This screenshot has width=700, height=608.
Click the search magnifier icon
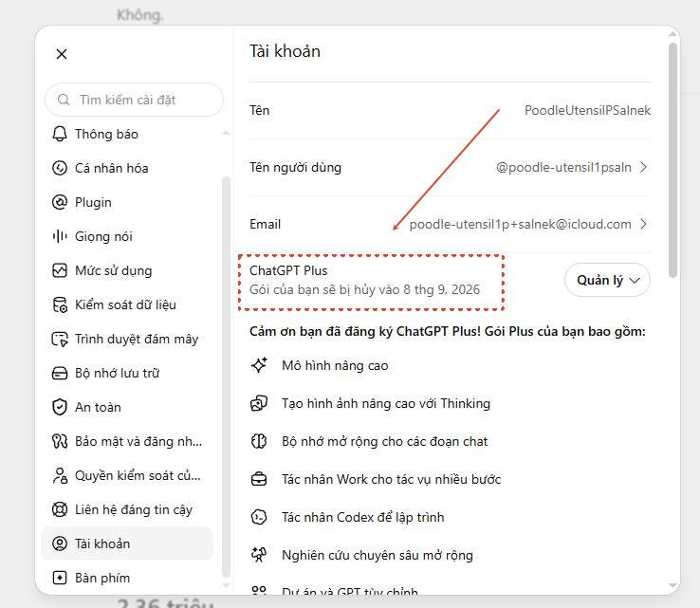pyautogui.click(x=64, y=100)
